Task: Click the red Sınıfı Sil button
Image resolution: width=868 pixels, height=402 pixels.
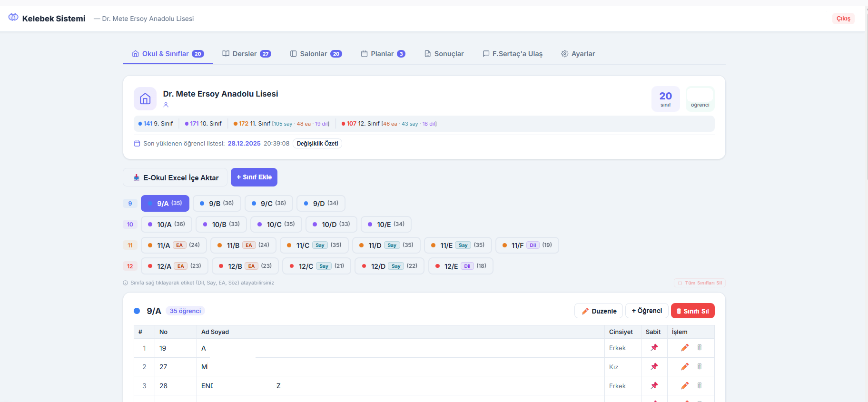Action: tap(692, 311)
